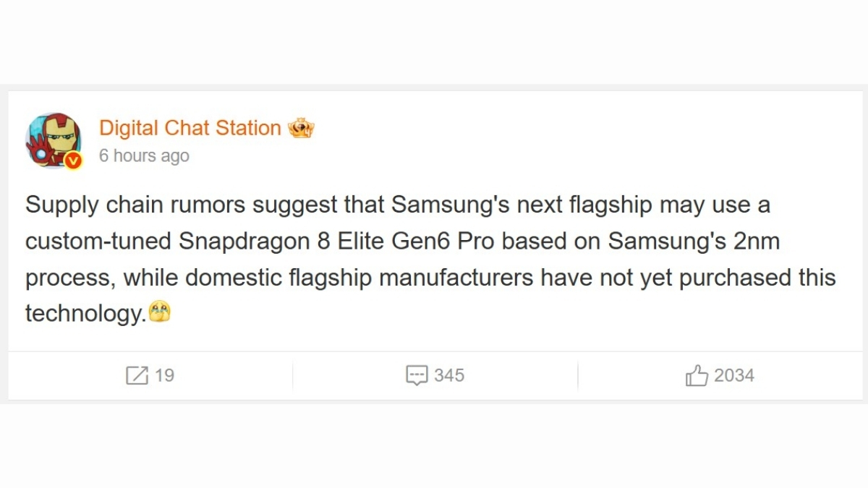Click the orange verified V badge on avatar
Image resolution: width=868 pixels, height=488 pixels.
75,160
